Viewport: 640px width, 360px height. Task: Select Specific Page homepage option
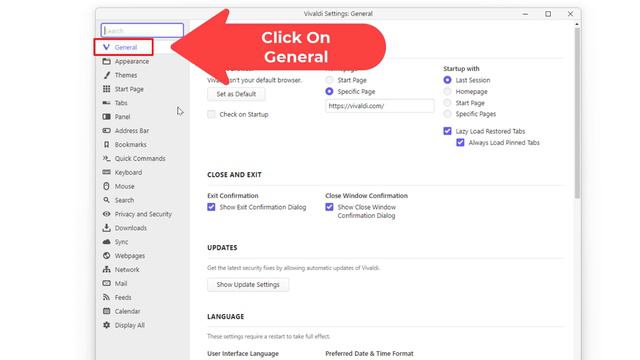coord(329,91)
